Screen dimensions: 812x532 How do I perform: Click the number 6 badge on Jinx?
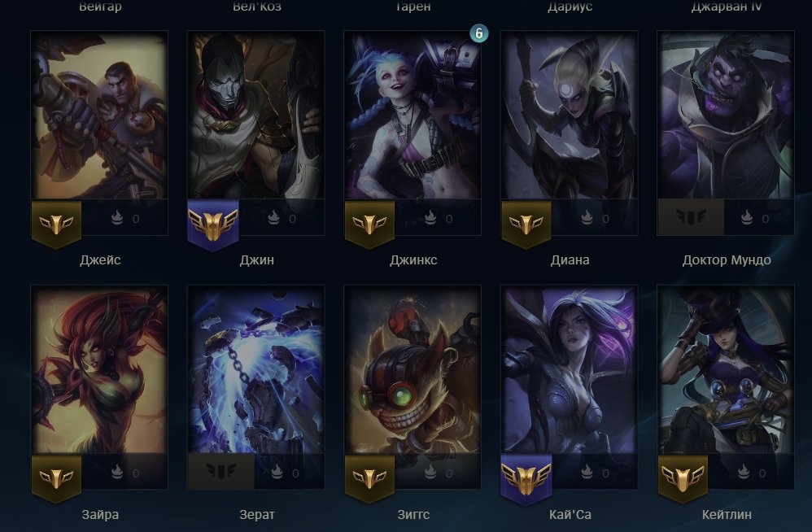479,33
